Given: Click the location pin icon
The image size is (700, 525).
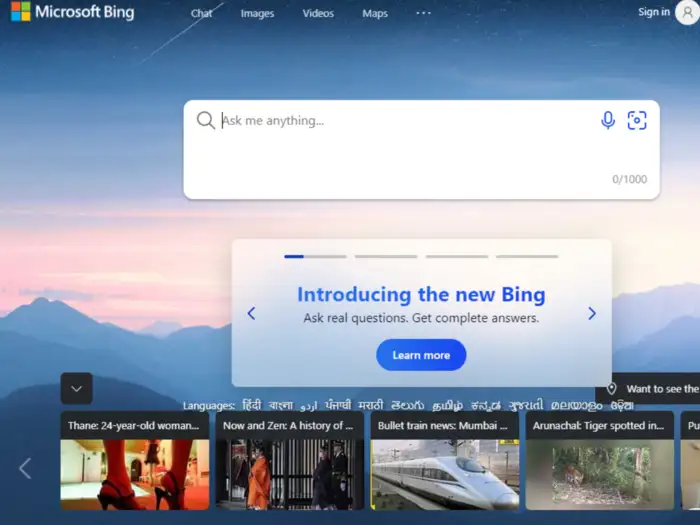Looking at the screenshot, I should 612,388.
